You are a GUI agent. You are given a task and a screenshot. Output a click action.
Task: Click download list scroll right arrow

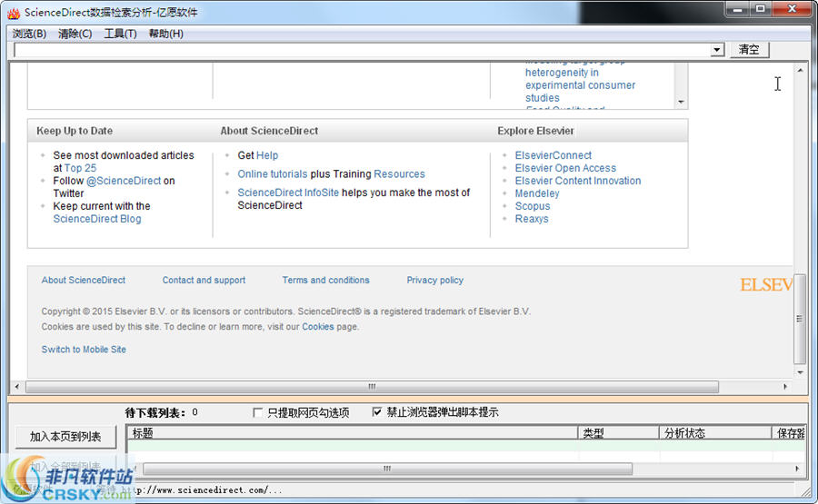point(797,469)
